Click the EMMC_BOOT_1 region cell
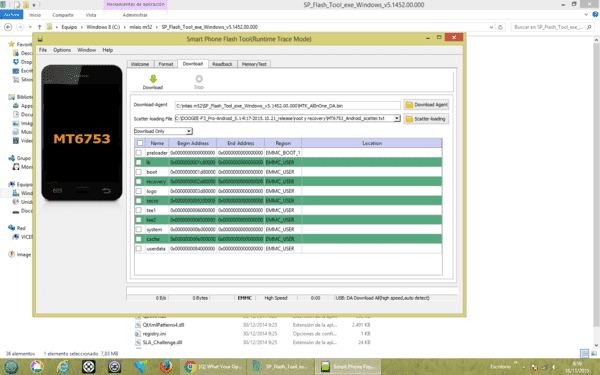This screenshot has height=375, width=600. click(x=283, y=153)
